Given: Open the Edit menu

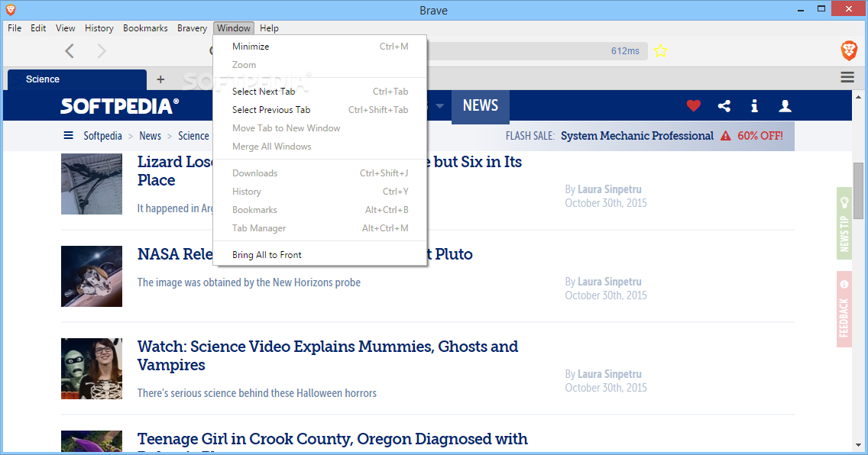Looking at the screenshot, I should [38, 28].
